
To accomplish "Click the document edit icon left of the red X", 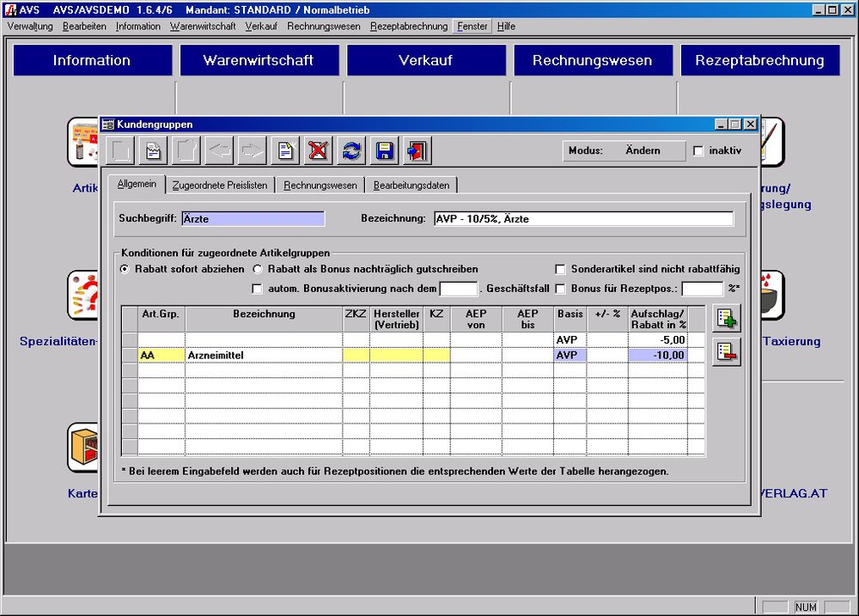I will click(x=285, y=150).
